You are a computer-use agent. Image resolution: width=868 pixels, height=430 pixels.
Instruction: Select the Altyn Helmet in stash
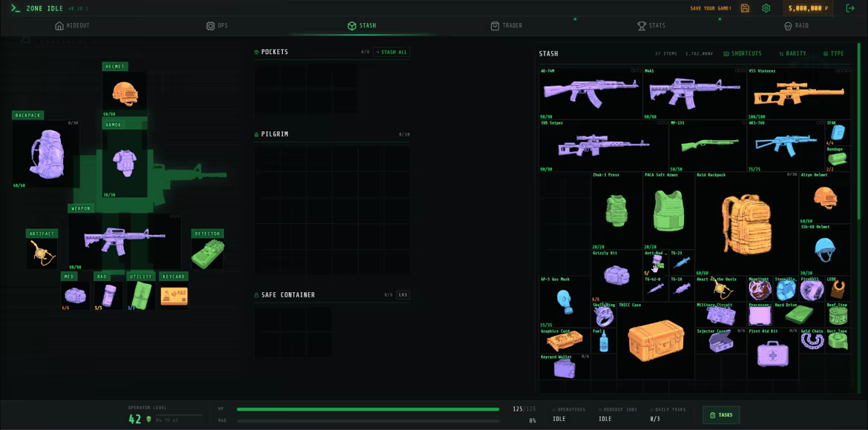(x=825, y=197)
